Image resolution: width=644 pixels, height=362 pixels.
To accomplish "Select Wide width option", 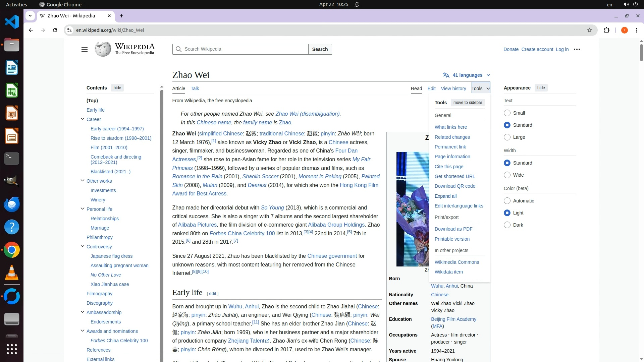I will pyautogui.click(x=507, y=175).
